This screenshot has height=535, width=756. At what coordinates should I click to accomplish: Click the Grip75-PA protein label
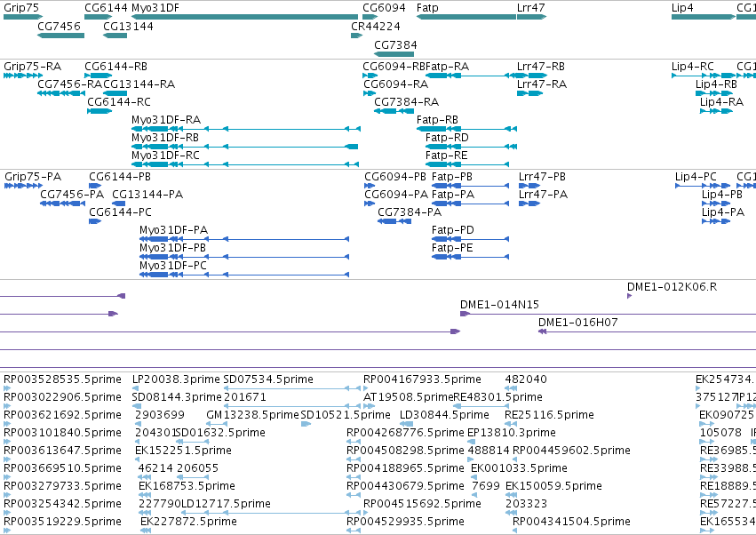pyautogui.click(x=33, y=177)
